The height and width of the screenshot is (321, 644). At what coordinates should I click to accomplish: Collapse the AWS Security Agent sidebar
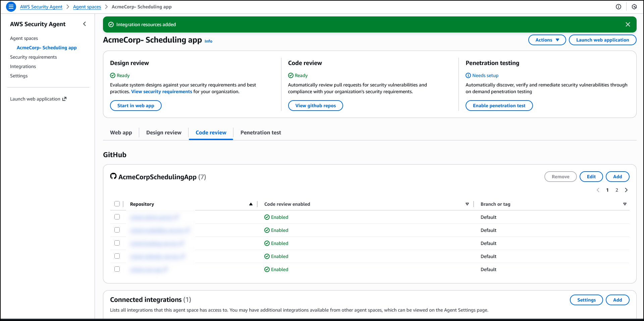point(85,24)
